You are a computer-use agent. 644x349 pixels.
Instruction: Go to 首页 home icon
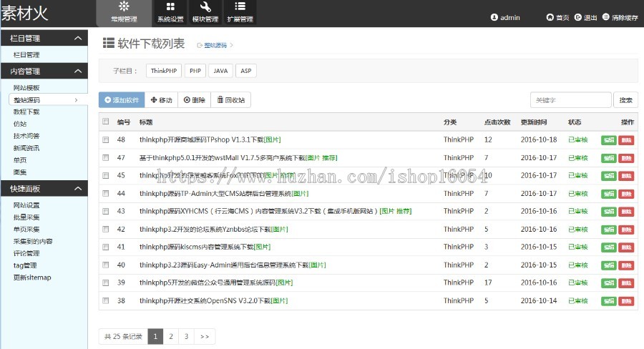click(550, 17)
